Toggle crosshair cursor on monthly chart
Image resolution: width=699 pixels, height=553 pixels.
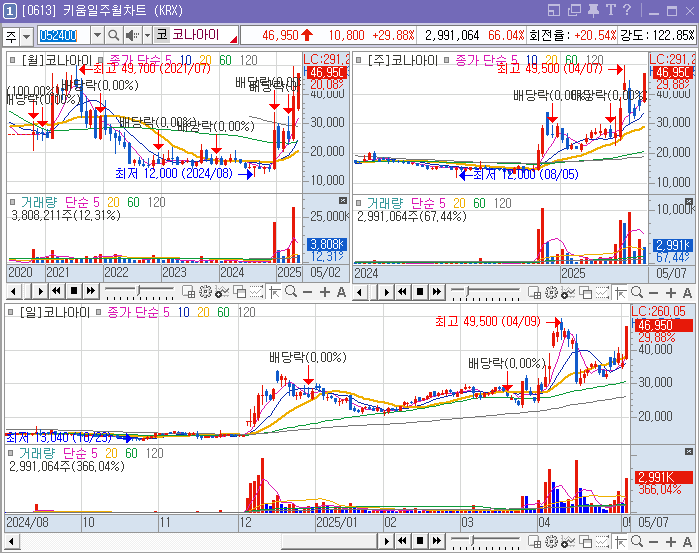(274, 292)
